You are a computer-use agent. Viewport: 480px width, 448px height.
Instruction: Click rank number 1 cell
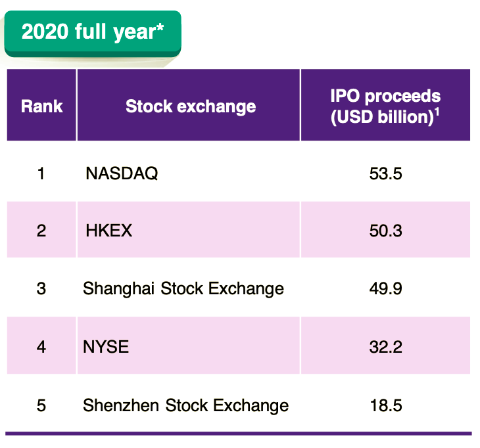tap(41, 173)
